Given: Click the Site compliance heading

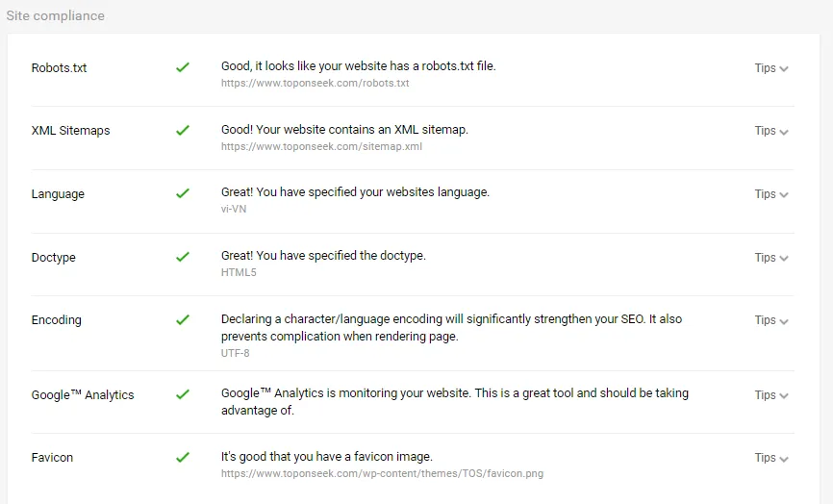Looking at the screenshot, I should pos(56,15).
